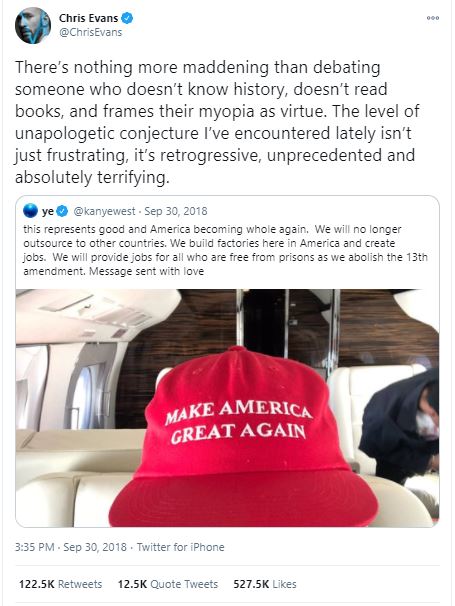455x606 pixels.
Task: Click the verified badge next to ye
Action: click(x=62, y=211)
